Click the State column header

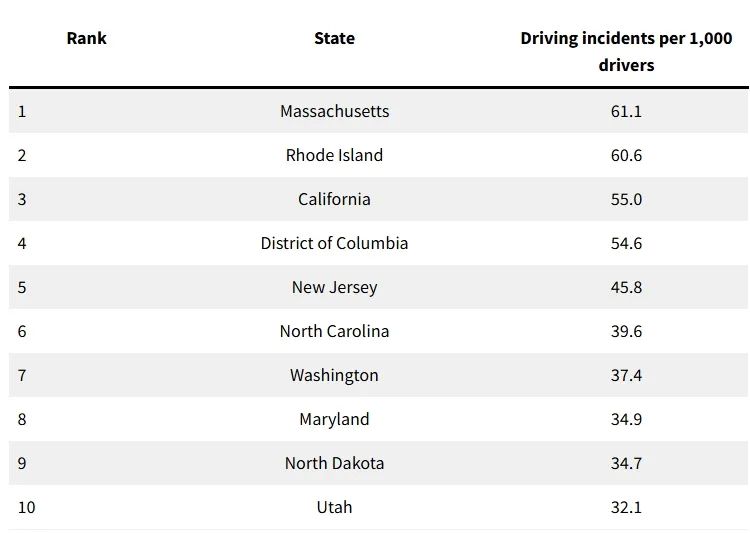point(334,38)
